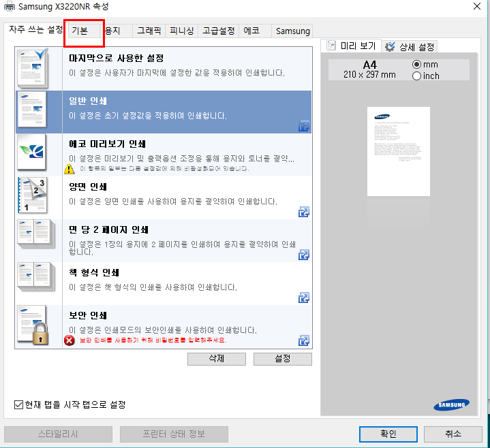Image resolution: width=490 pixels, height=448 pixels.
Task: Close the Samsung X3220NR properties dialog
Action: point(477,6)
